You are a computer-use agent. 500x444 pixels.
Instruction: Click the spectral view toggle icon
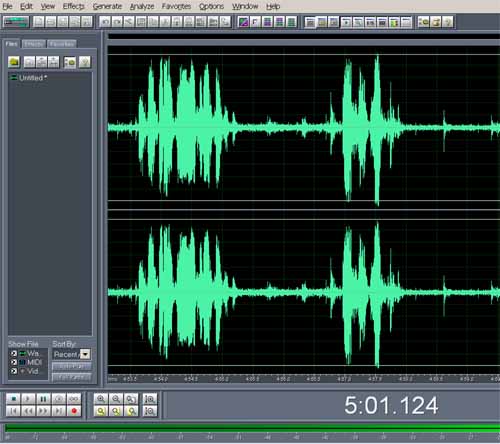click(x=244, y=22)
